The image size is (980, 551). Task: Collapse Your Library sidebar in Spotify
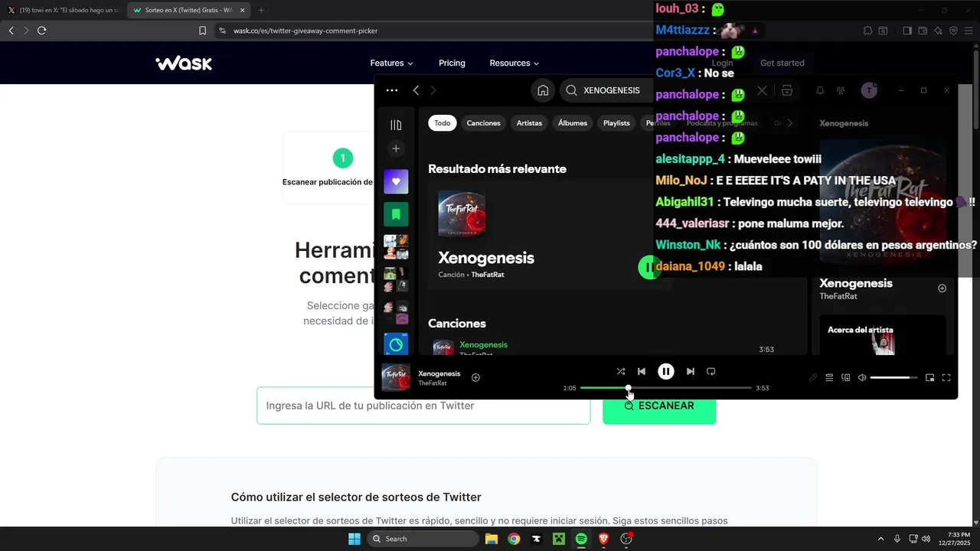coord(396,125)
